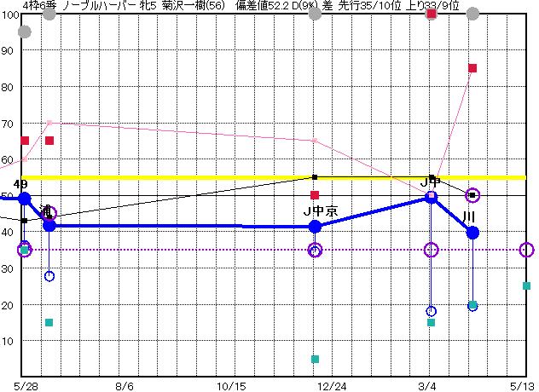Click the 10/15 date axis label
Viewport: 539px width, 392px height.
(231, 385)
